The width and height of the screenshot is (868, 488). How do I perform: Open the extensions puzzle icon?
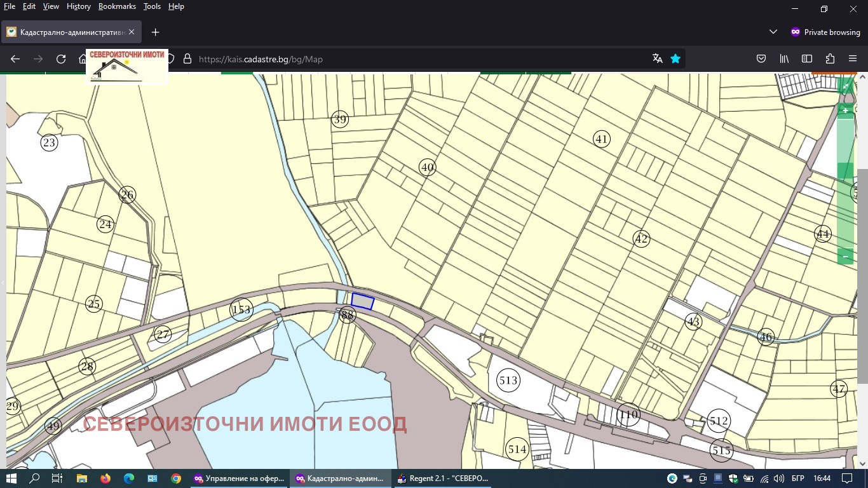pyautogui.click(x=830, y=59)
